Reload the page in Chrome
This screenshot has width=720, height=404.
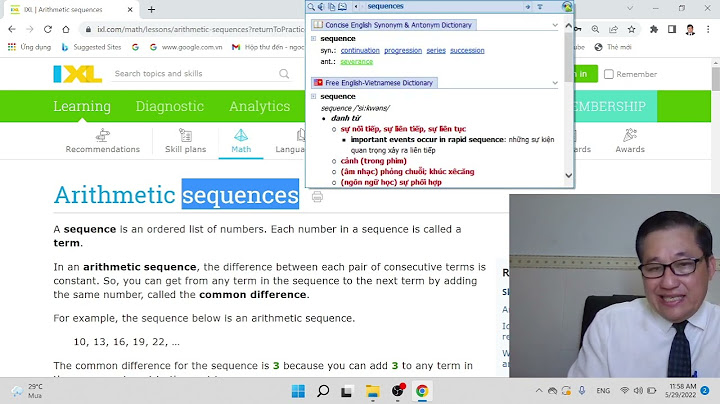point(48,29)
